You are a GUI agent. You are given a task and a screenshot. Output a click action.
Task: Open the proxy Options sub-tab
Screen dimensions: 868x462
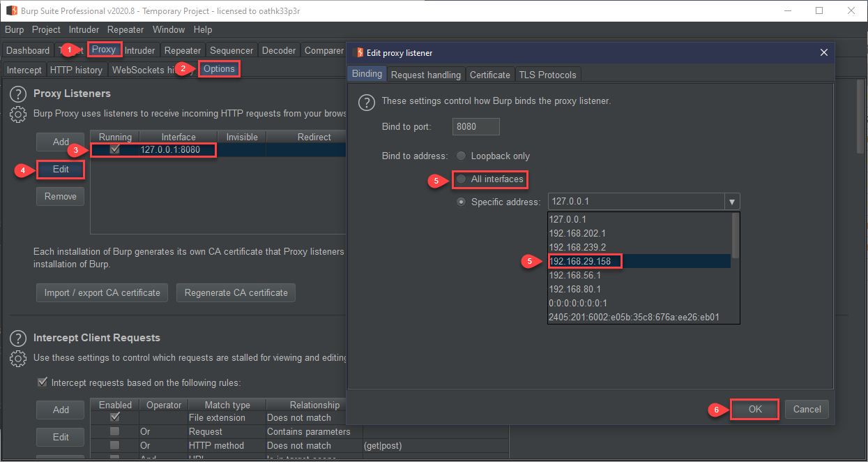pos(219,69)
